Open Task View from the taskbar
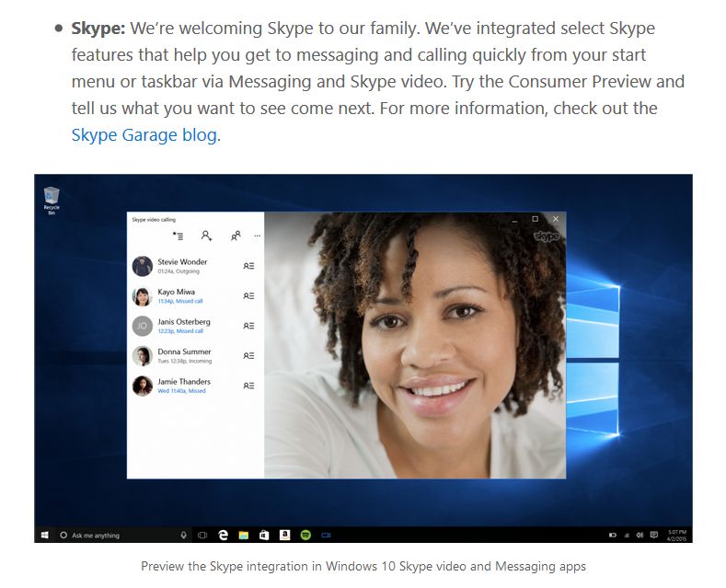The image size is (726, 588). (x=202, y=536)
